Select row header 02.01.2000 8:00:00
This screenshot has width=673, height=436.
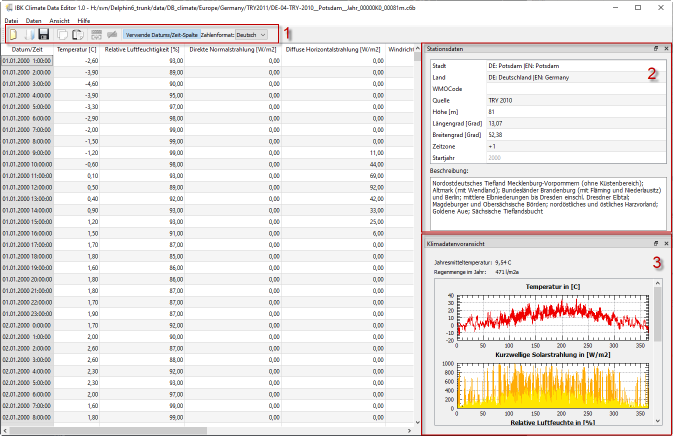point(27,418)
